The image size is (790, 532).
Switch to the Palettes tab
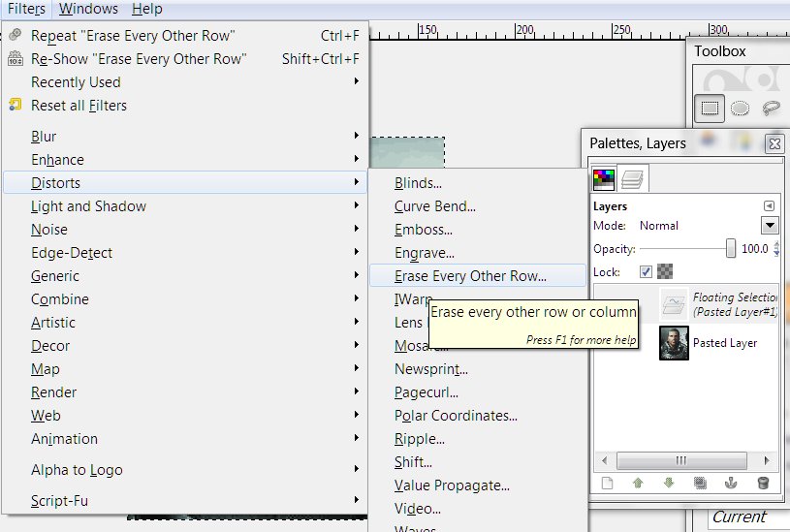(x=604, y=178)
